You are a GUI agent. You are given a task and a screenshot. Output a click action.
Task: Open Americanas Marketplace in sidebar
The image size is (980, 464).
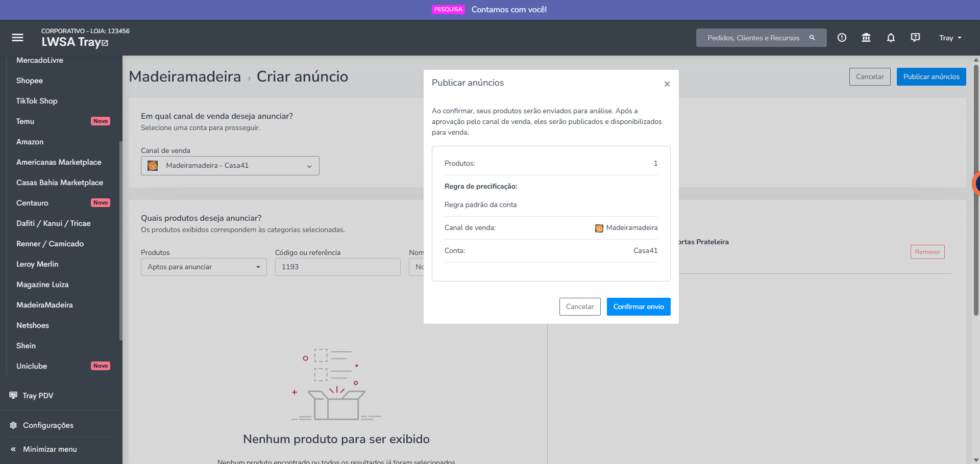click(x=59, y=162)
